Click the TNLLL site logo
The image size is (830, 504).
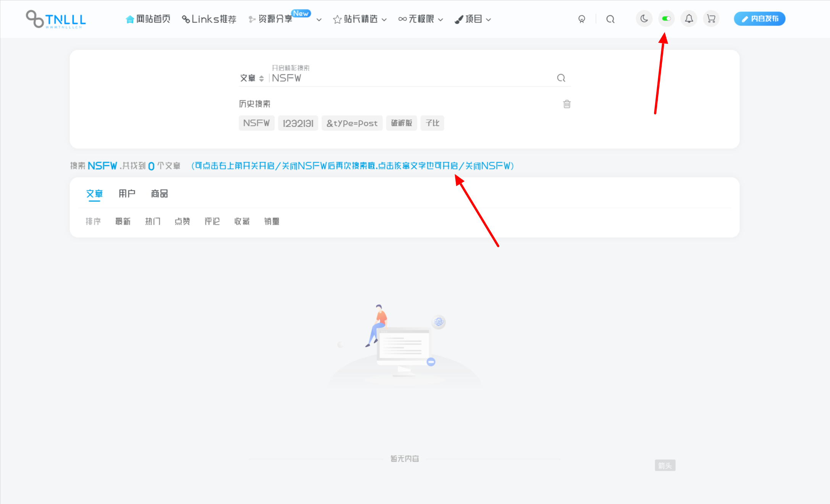tap(56, 19)
